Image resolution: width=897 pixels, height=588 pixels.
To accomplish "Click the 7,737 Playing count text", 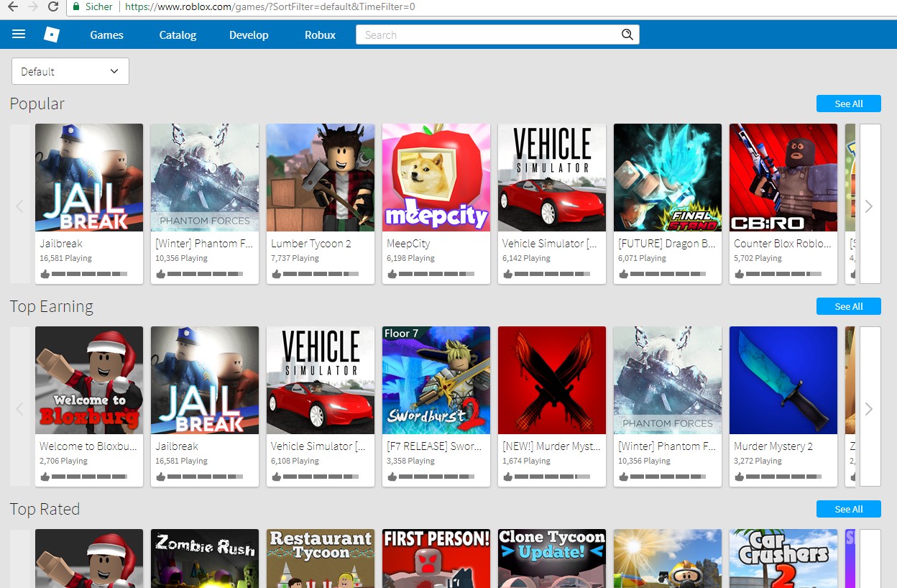I will pyautogui.click(x=295, y=258).
